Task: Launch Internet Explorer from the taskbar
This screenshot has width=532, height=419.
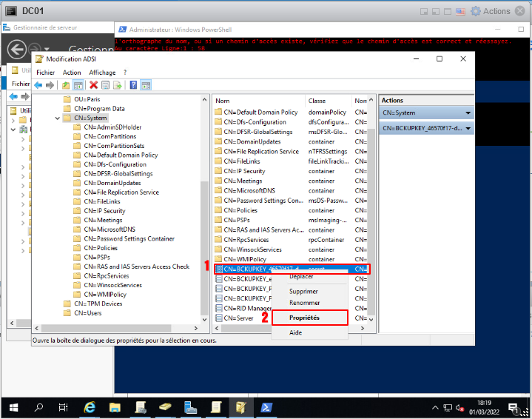Action: [x=90, y=407]
